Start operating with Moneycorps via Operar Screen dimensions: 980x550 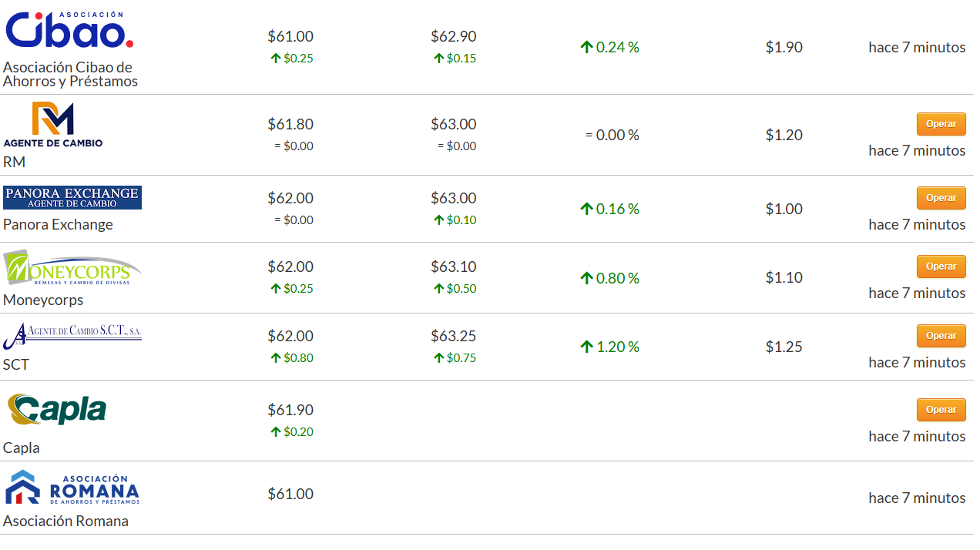941,267
